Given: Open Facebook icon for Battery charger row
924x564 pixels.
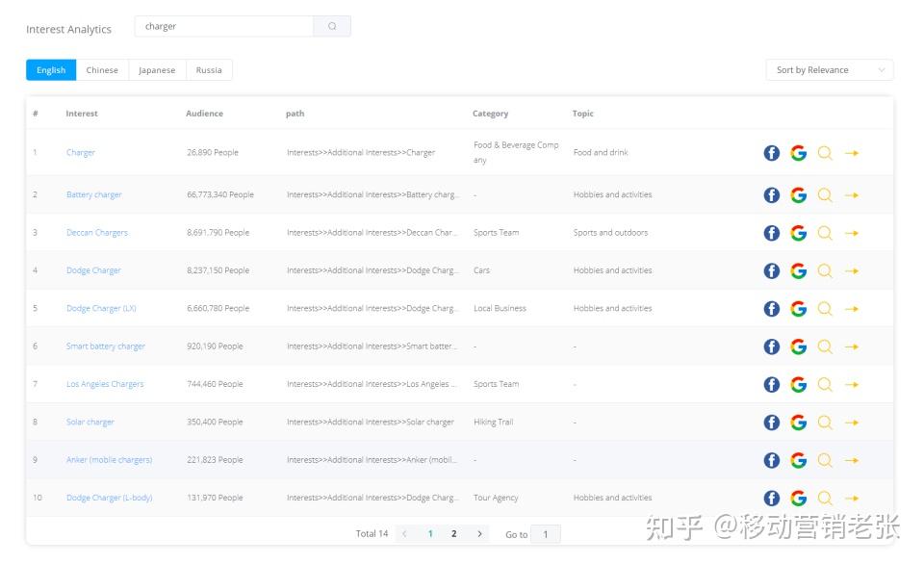Looking at the screenshot, I should click(x=771, y=195).
